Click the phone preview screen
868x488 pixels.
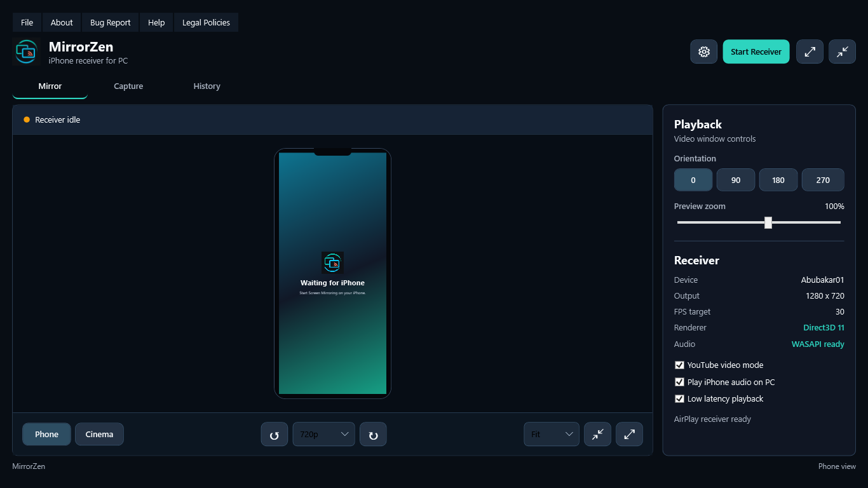pyautogui.click(x=332, y=273)
